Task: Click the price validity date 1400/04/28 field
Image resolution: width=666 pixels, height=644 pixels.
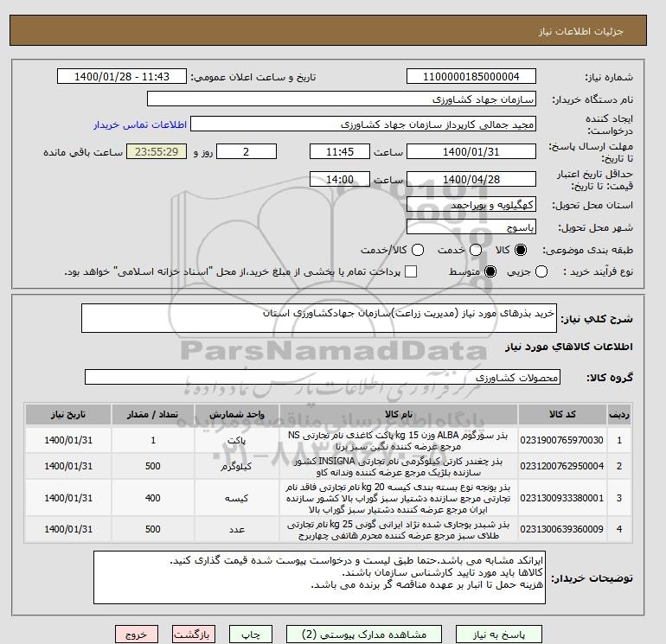Action: click(x=471, y=179)
